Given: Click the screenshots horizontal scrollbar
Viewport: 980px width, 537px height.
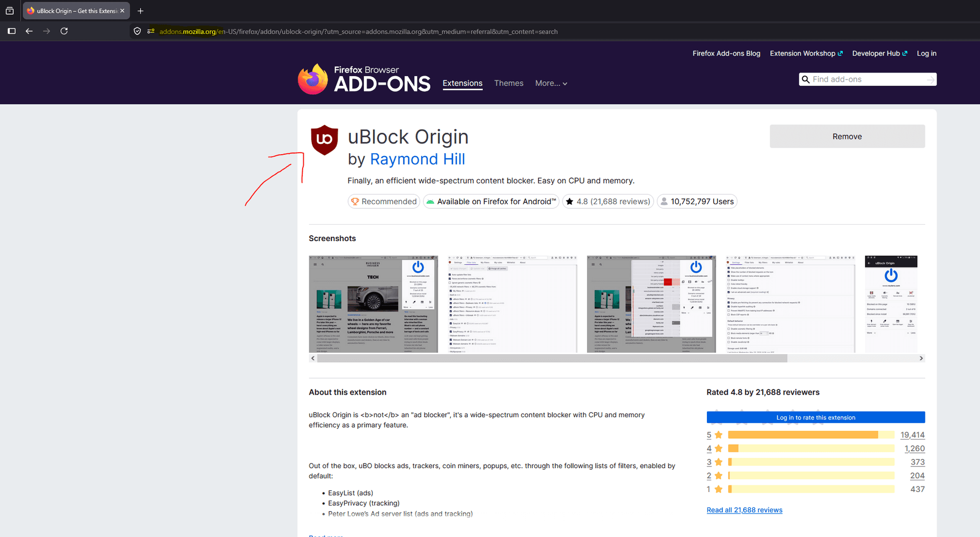Looking at the screenshot, I should click(552, 358).
